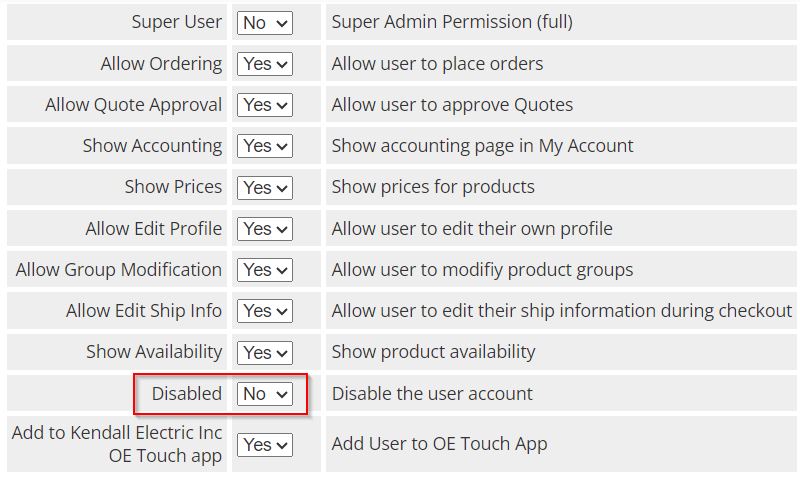Screen dimensions: 800x479
Task: Expand the Allow Edit Ship Info dropdown
Action: pos(264,311)
